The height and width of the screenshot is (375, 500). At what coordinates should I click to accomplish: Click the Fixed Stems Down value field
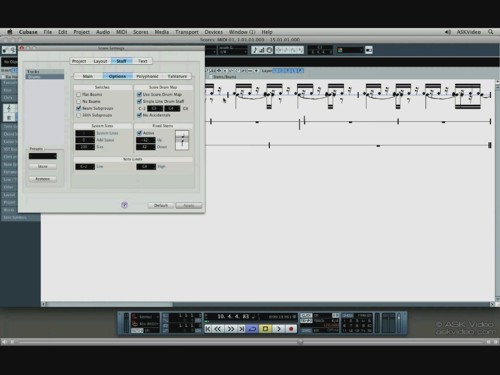click(x=146, y=147)
